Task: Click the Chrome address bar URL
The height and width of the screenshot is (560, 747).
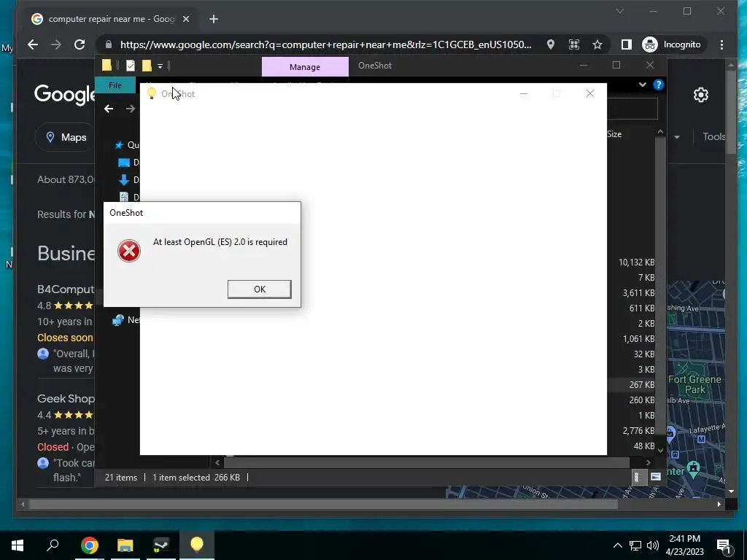Action: (325, 44)
